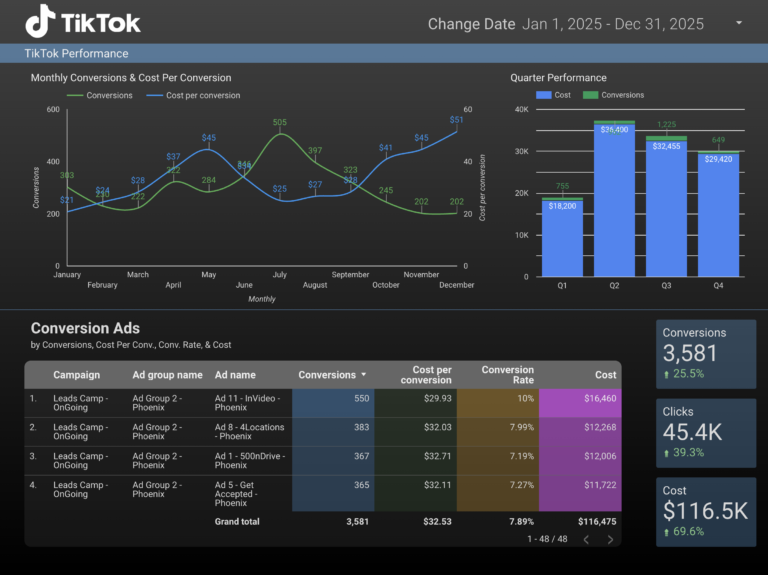Click the Q4 bar in quarter chart

(x=718, y=215)
